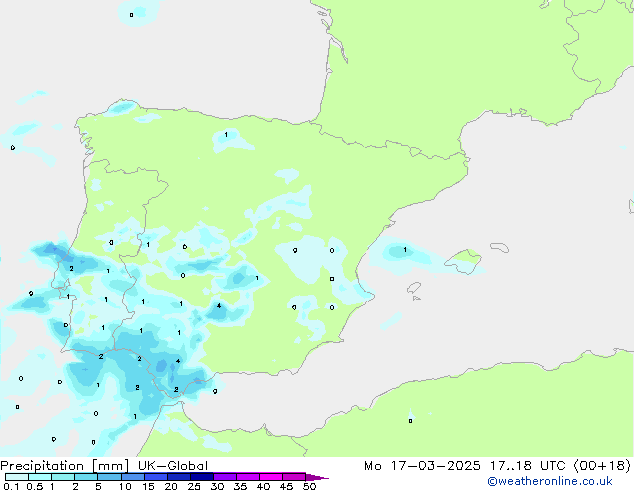Click the '0.1' legend scale label
Viewport: 634px width, 490px height.
click(x=9, y=486)
